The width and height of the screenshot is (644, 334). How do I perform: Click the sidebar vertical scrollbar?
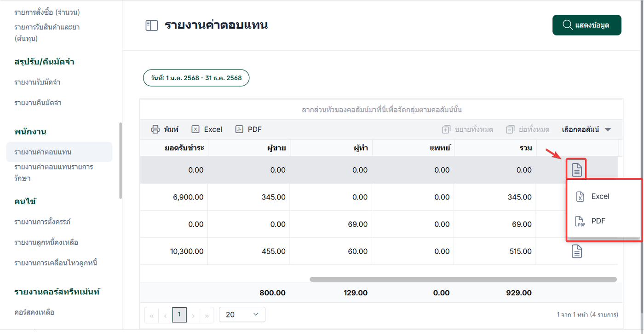pyautogui.click(x=121, y=160)
